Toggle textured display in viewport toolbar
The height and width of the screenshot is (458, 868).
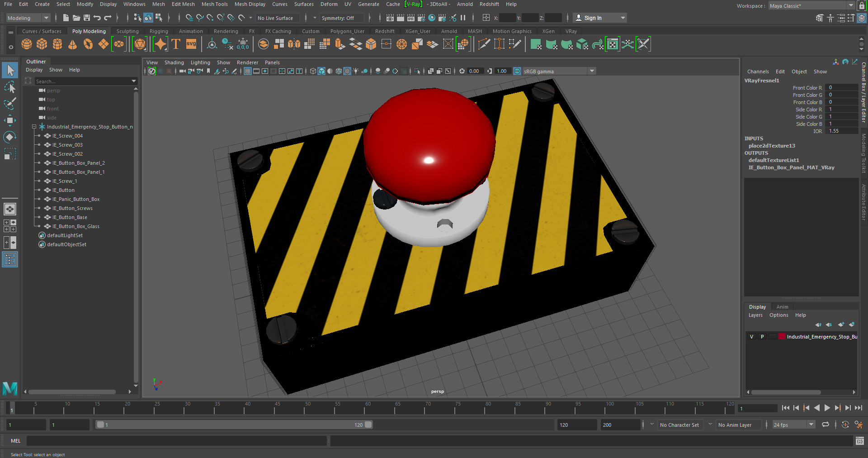[x=347, y=71]
